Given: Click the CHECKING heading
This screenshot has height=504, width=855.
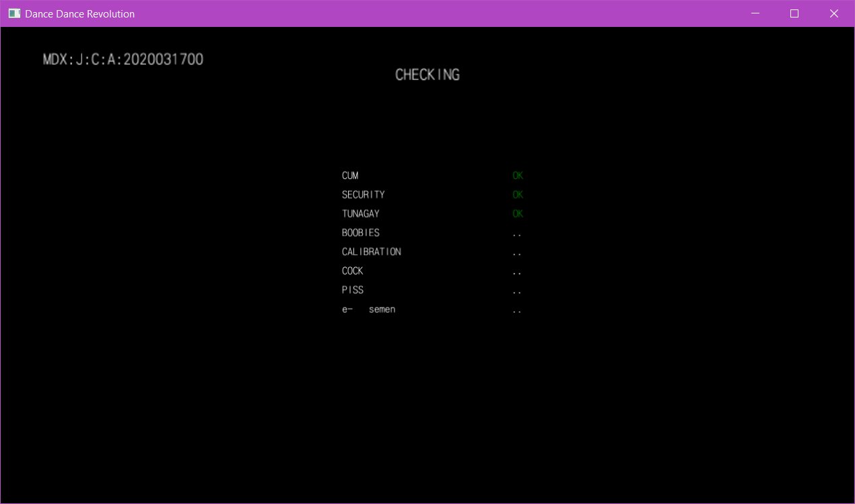Looking at the screenshot, I should coord(427,75).
